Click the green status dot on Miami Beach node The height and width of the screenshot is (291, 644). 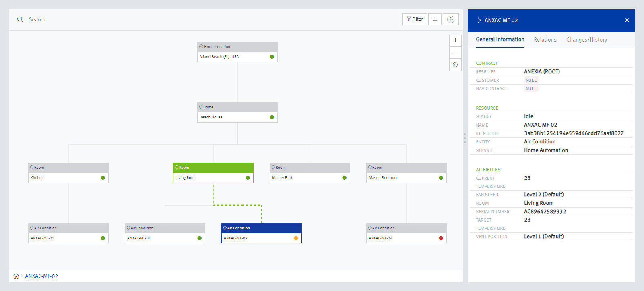(x=272, y=57)
